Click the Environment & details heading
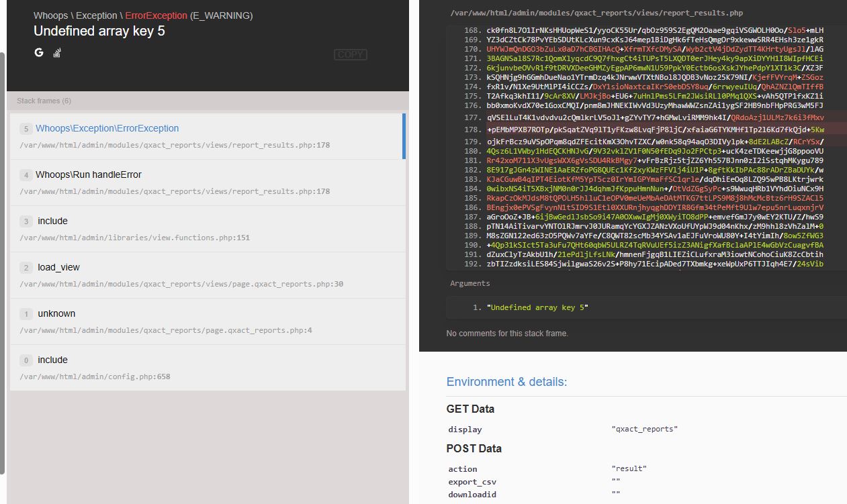 tap(506, 382)
